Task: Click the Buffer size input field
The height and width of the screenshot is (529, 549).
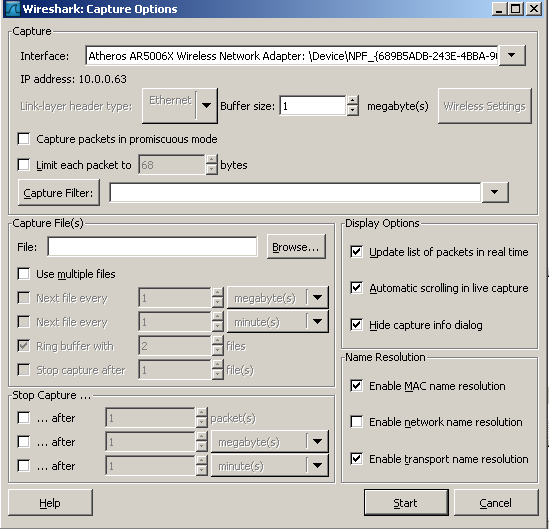Action: [313, 106]
